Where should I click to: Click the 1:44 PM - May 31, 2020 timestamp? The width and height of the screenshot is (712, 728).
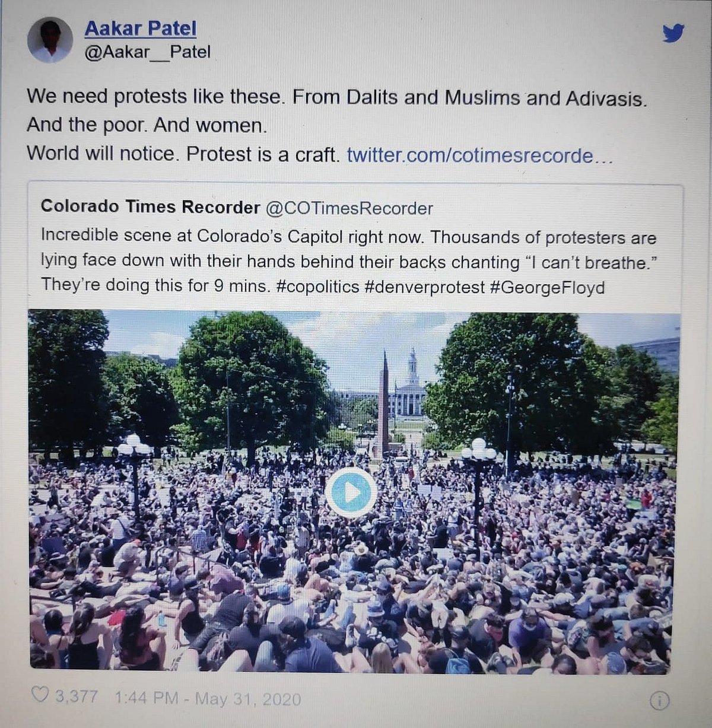208,698
